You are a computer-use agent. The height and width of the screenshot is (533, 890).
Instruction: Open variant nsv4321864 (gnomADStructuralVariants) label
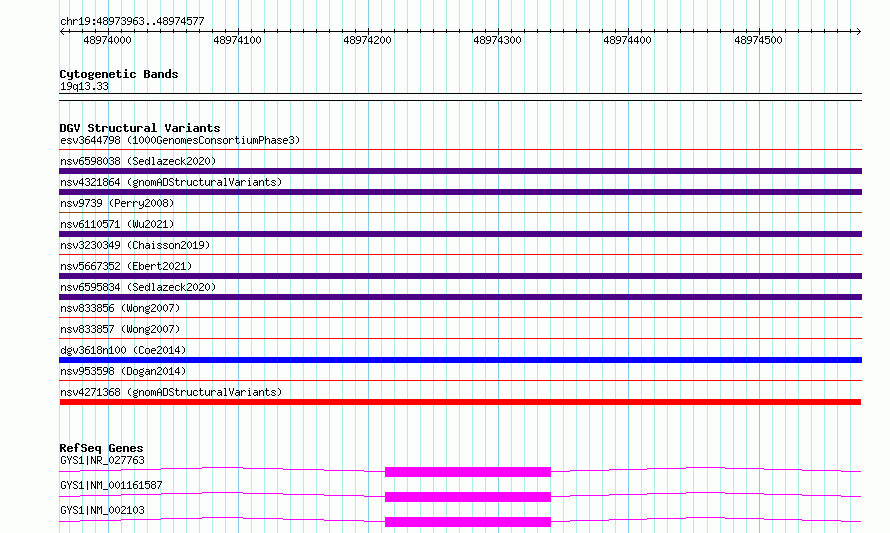171,182
